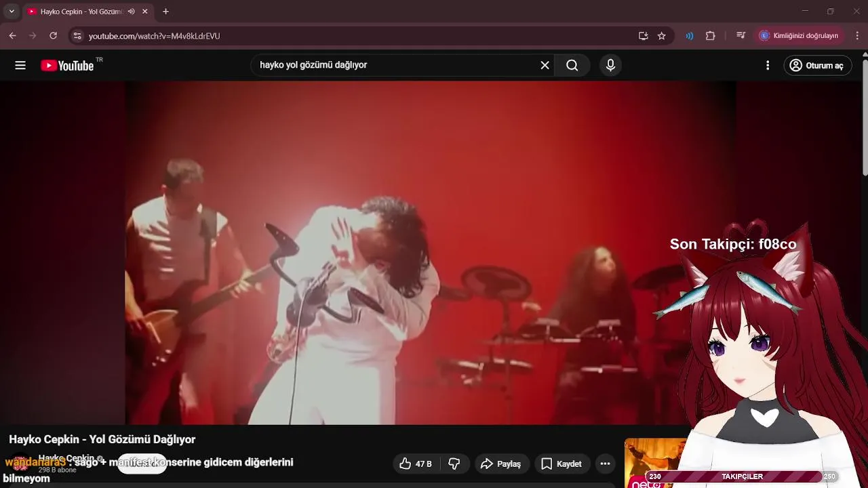
Task: Open the recommended video thumbnail
Action: [x=655, y=463]
